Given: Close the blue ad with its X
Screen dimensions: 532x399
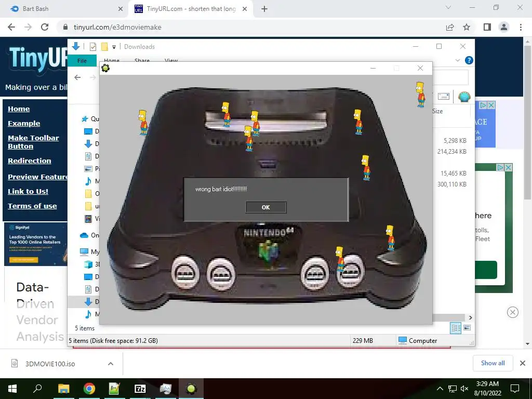Looking at the screenshot, I should point(491,105).
